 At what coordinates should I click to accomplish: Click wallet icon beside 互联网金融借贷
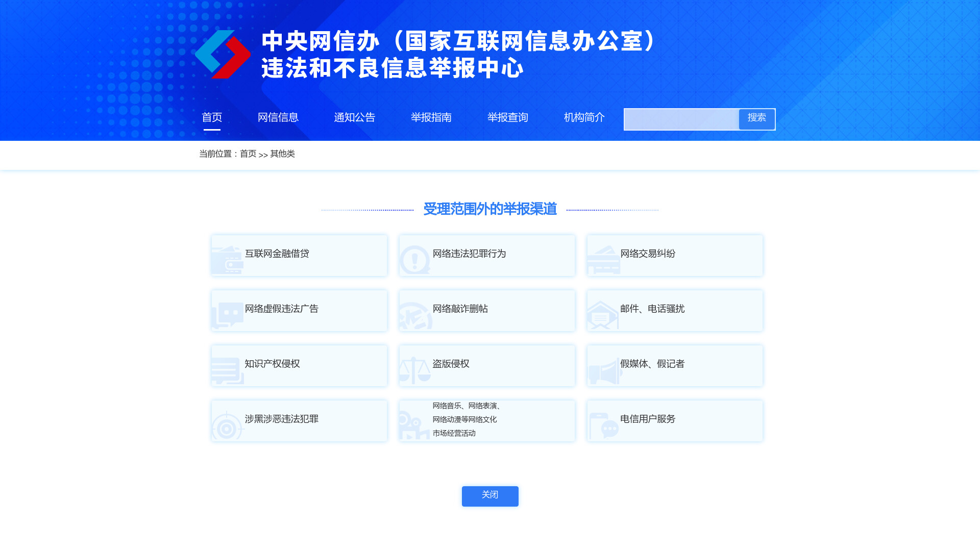[x=228, y=260]
